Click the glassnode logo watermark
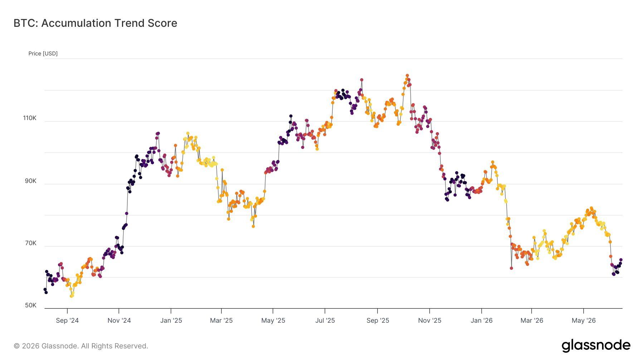This screenshot has height=362, width=644. 596,346
